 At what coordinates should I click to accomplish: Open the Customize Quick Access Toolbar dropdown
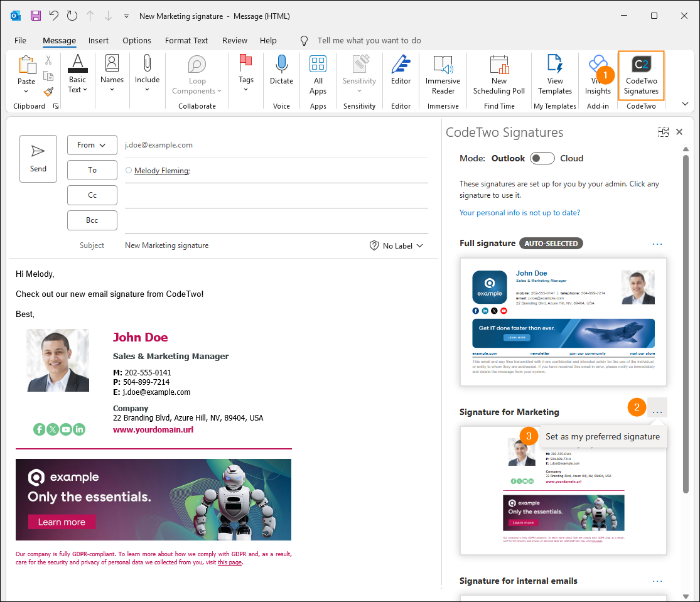point(126,16)
